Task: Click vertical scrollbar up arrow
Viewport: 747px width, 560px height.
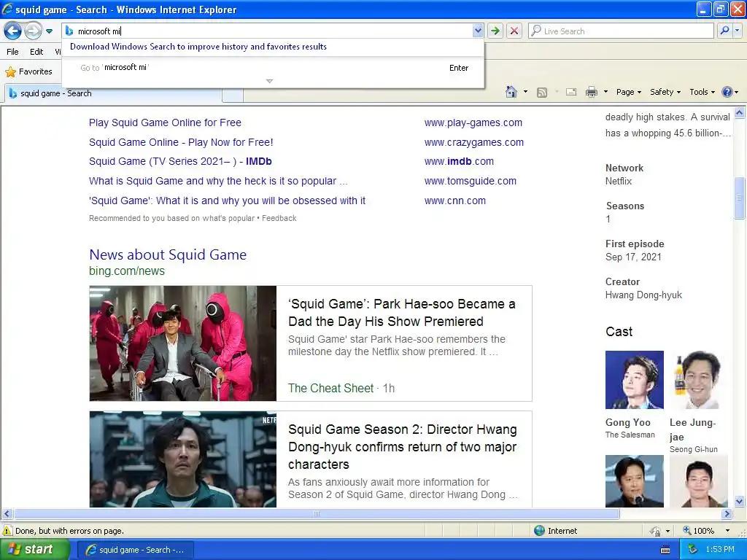Action: [740, 113]
